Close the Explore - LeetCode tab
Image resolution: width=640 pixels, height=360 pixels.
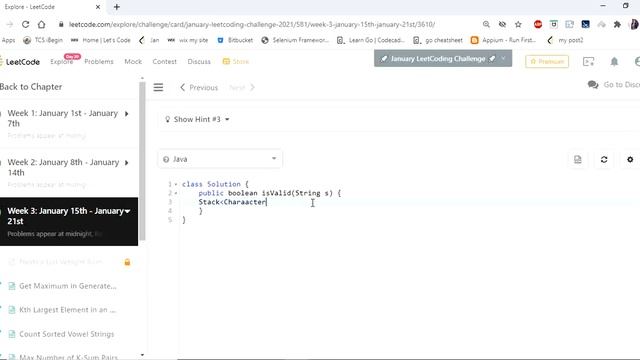pos(98,7)
